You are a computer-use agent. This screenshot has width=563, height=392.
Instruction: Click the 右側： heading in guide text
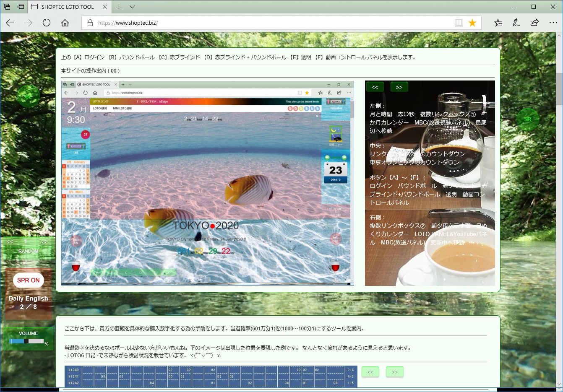(378, 218)
